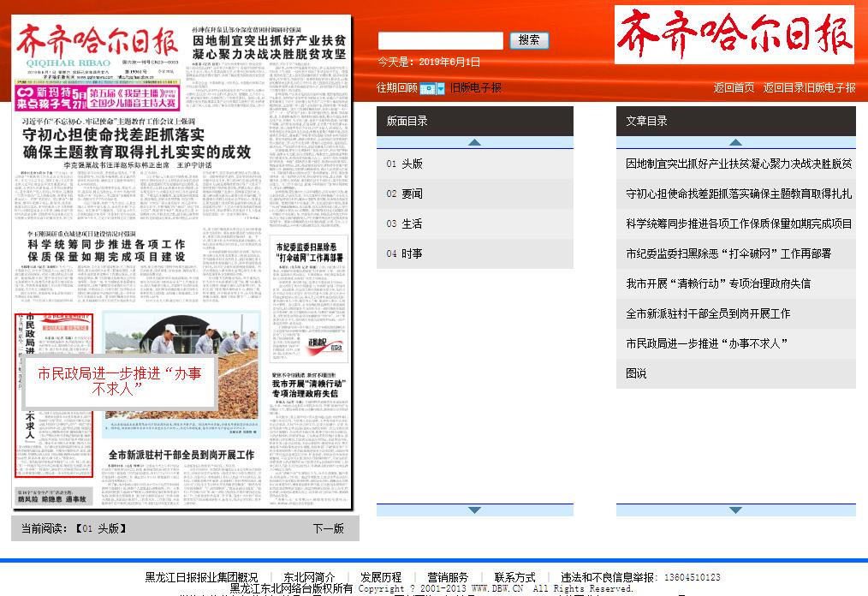
Task: Click the 搜索 search button
Action: pyautogui.click(x=529, y=40)
